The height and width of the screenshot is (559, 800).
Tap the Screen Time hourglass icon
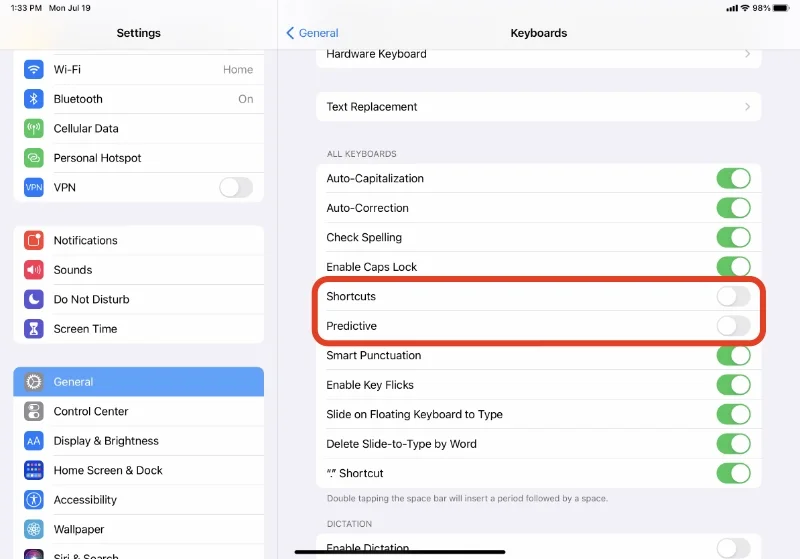(x=34, y=329)
